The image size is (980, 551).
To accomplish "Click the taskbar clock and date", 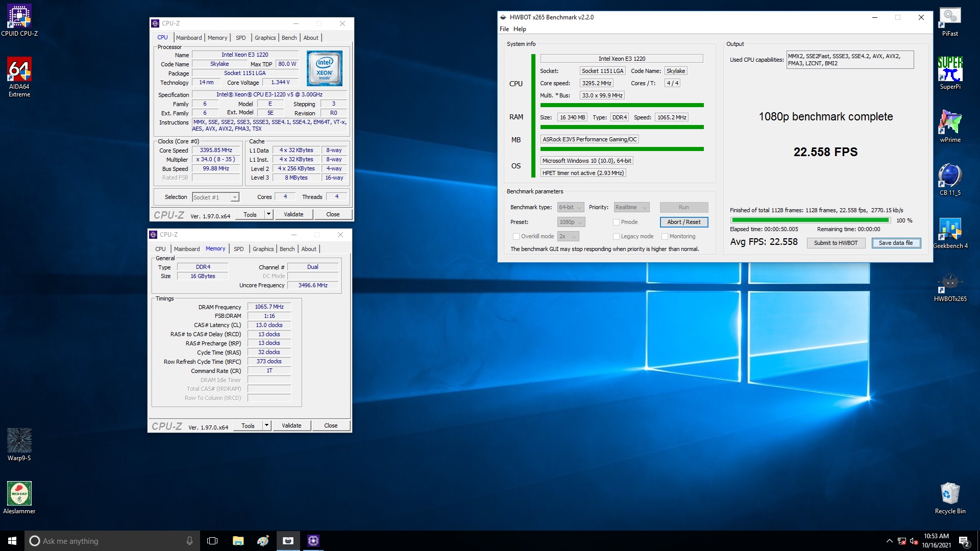I will click(x=936, y=541).
